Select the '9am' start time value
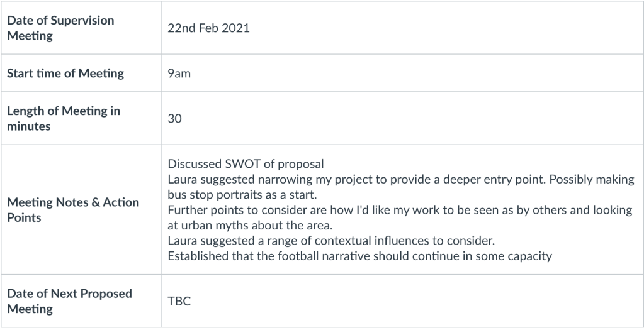644x330 pixels. click(x=179, y=73)
